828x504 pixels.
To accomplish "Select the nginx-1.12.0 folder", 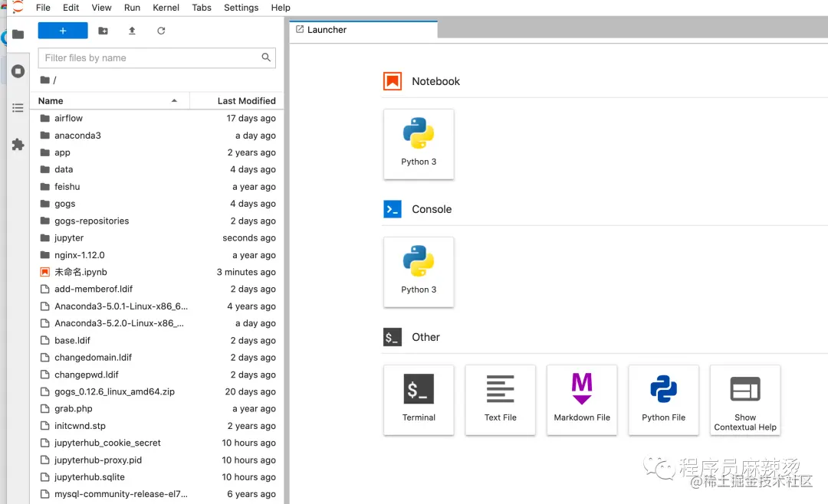I will pos(157,255).
